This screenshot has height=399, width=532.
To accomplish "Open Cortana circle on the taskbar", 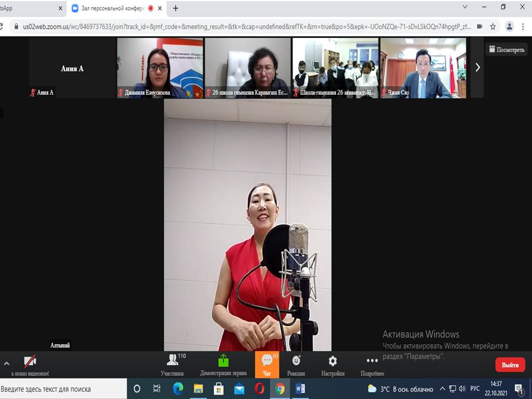I will point(137,389).
